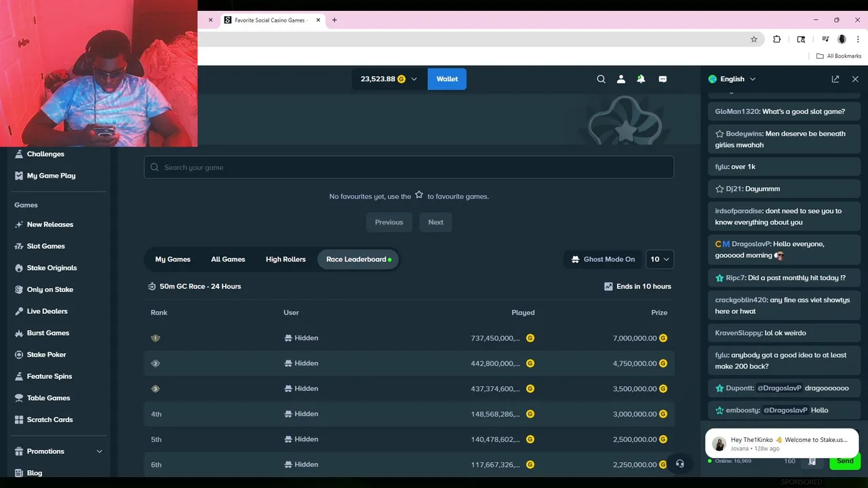Open My Game Play in sidebar
Viewport: 868px width, 488px height.
(x=45, y=176)
